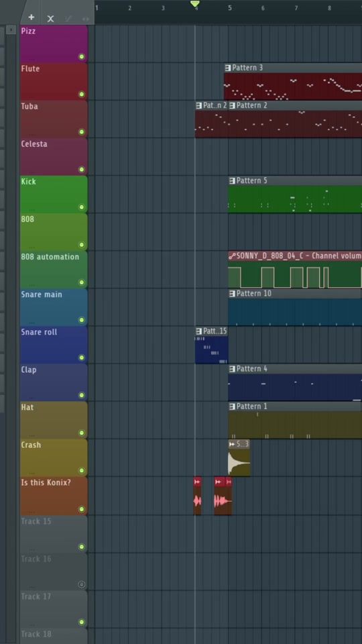Jump to bar 1 on the ruler
Image resolution: width=362 pixels, height=644 pixels.
pos(97,8)
